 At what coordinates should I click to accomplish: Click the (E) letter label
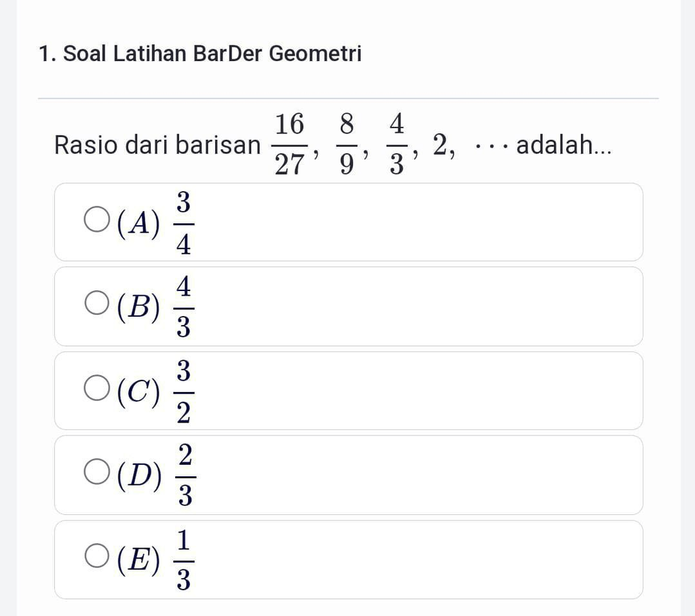[x=139, y=559]
